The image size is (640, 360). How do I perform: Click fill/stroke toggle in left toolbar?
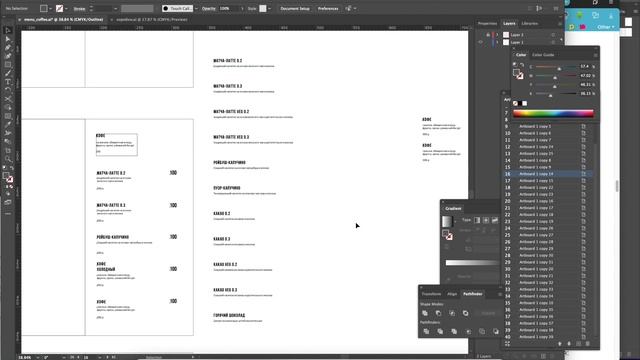click(8, 178)
